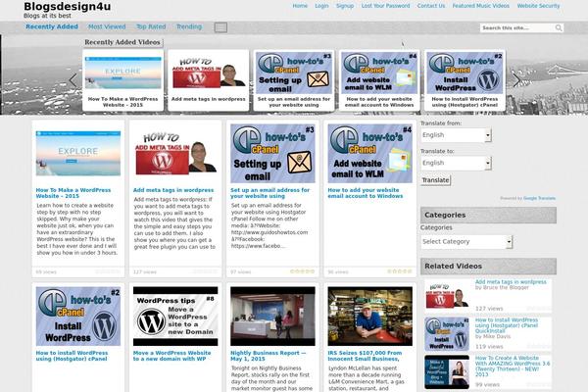
Task: Click related thumbnail of Make a WordPress Blog video
Action: [447, 372]
